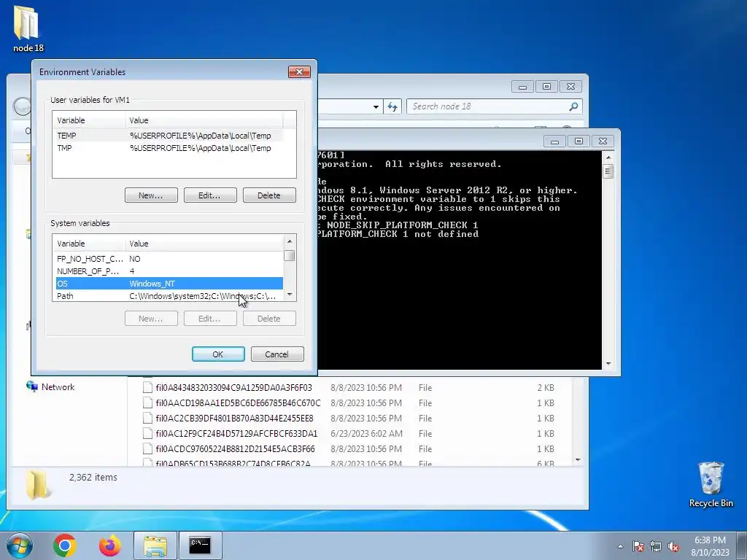Click Explorer file list scroll down arrow
Viewport: 747px width, 560px height.
click(578, 459)
